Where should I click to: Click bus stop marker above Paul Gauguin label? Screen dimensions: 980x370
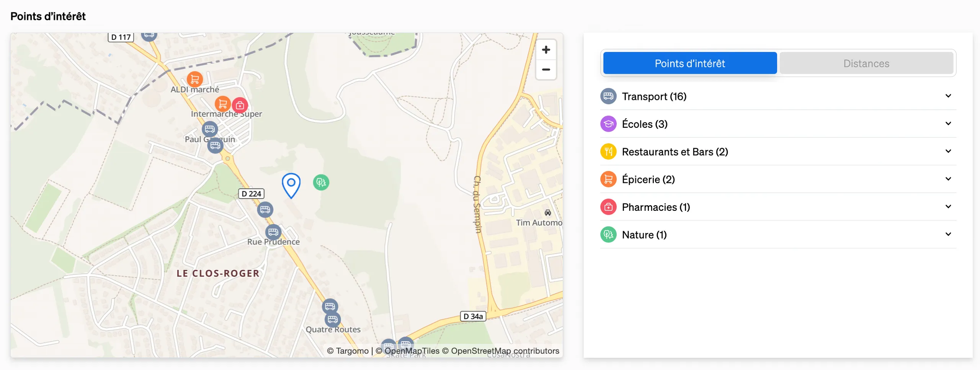pos(210,129)
